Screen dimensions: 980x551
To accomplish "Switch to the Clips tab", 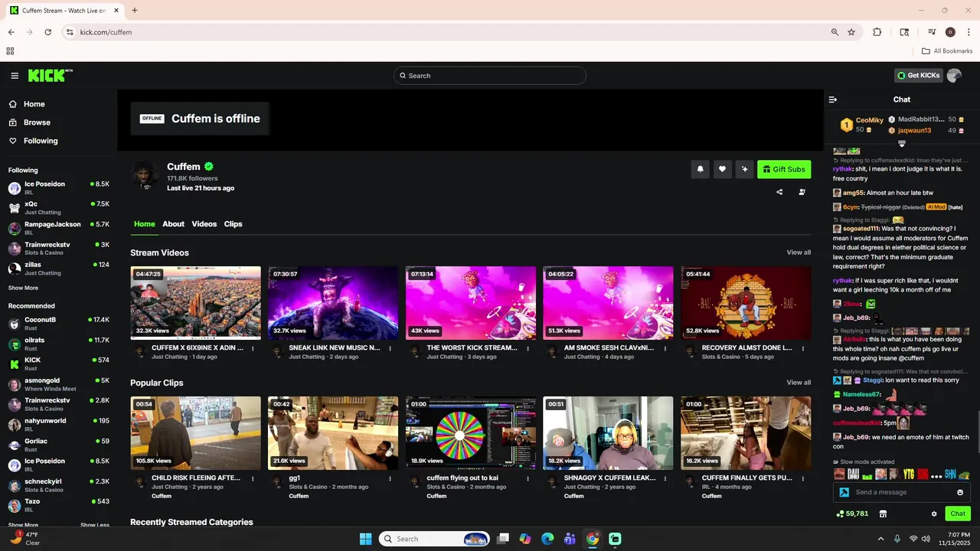I will point(234,224).
